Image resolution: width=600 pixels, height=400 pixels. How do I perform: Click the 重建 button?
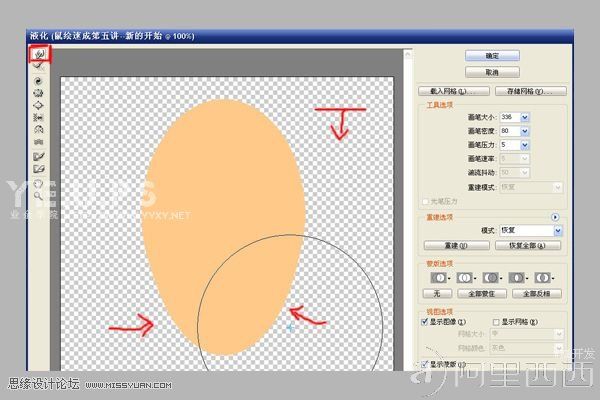pyautogui.click(x=457, y=245)
